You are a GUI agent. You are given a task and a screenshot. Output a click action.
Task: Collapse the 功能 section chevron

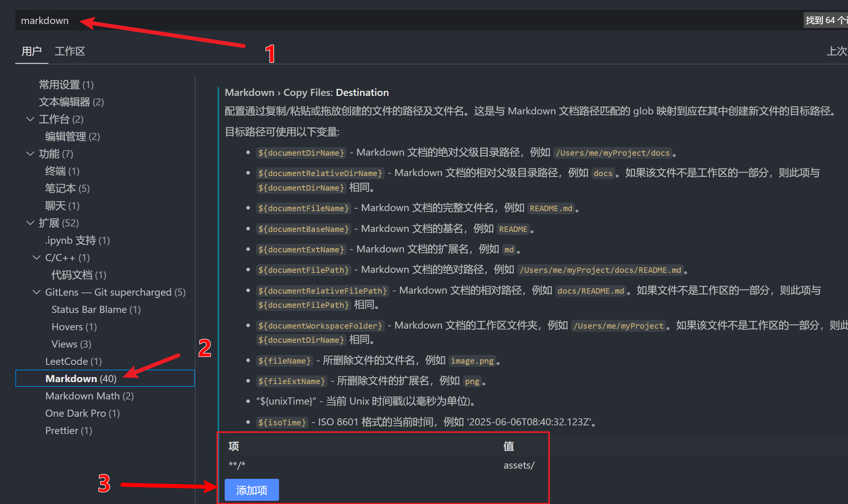click(30, 154)
